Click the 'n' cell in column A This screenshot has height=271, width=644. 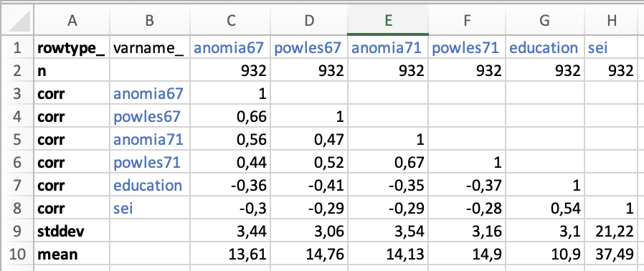72,71
